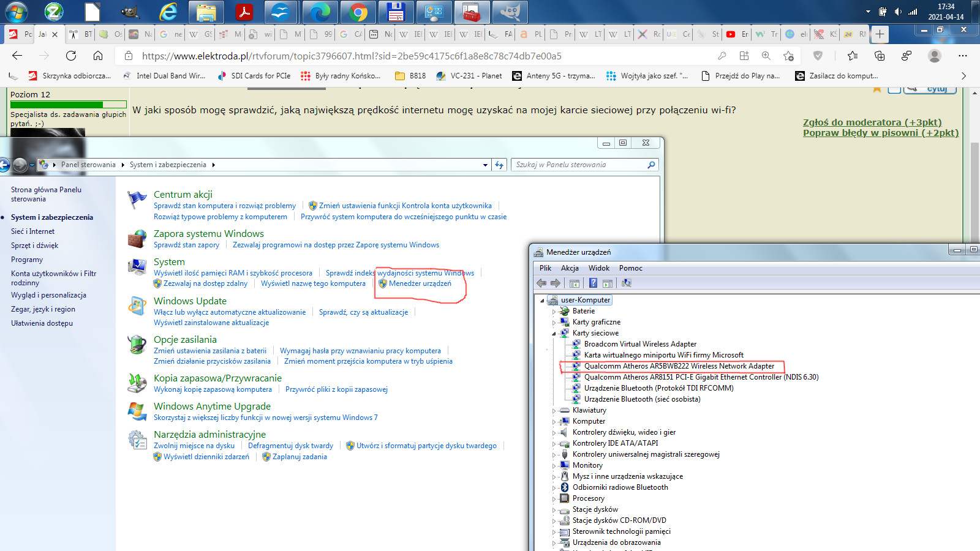Screen dimensions: 980x551
Task: Switch to the BT browser tab
Action: pos(81,34)
